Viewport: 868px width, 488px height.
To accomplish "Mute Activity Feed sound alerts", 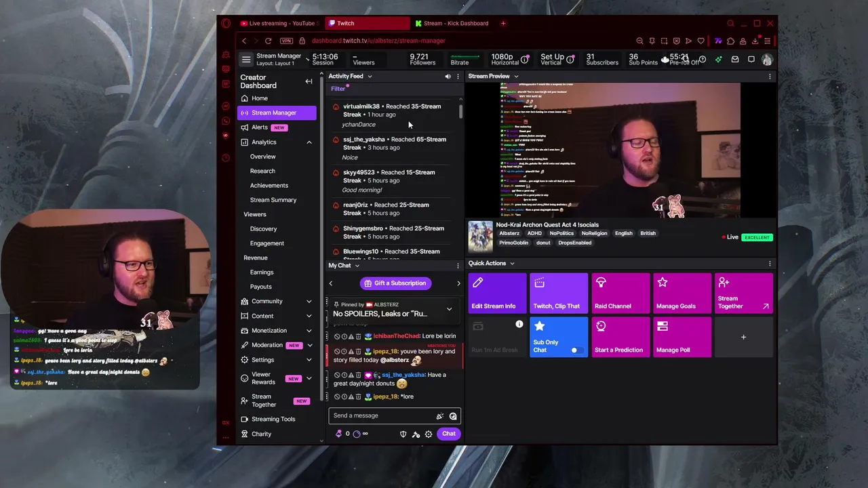I will point(448,77).
